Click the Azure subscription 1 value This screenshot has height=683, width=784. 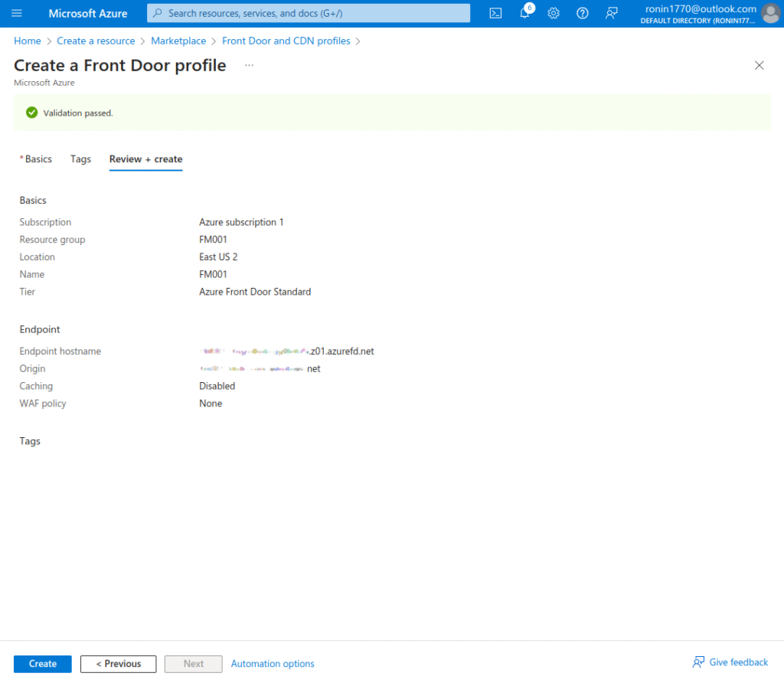click(241, 222)
